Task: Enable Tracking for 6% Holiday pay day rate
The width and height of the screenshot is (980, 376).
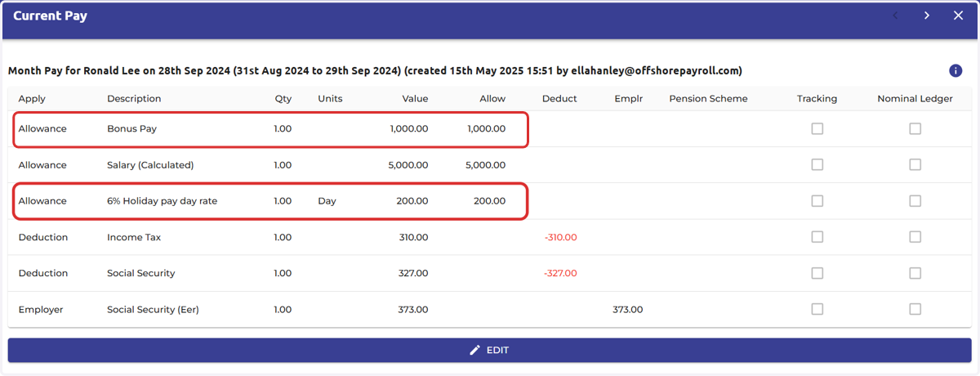Action: [x=817, y=201]
